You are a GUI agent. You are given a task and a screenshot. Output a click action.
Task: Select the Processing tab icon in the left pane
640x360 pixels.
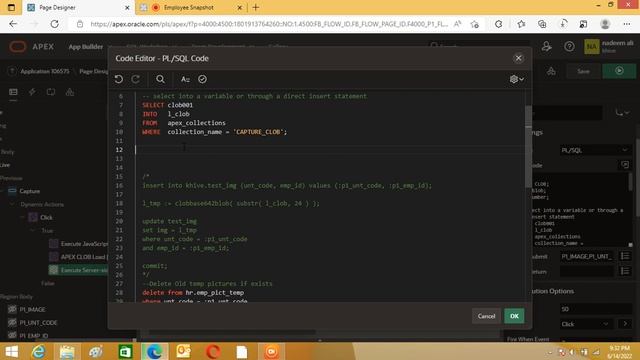51,92
